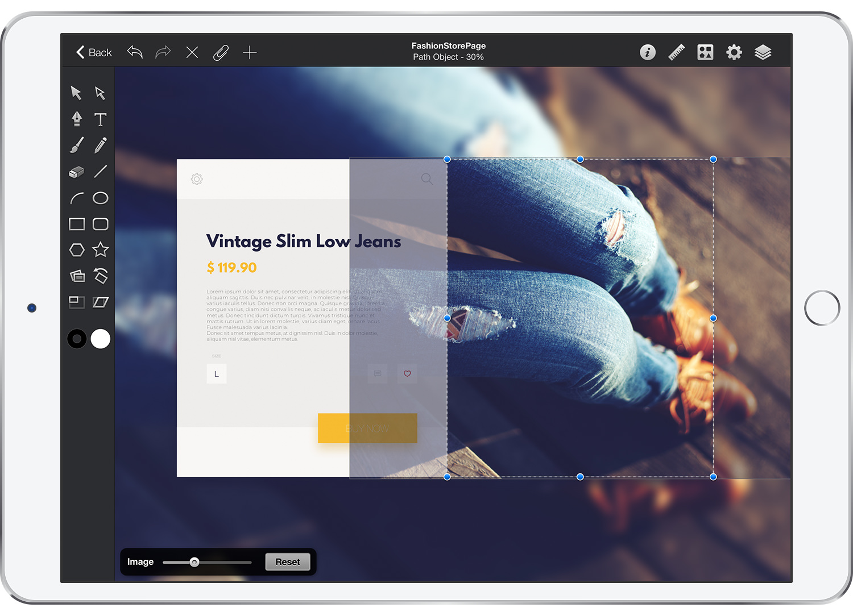The height and width of the screenshot is (616, 853).
Task: Select the black stroke color swatch
Action: point(77,339)
